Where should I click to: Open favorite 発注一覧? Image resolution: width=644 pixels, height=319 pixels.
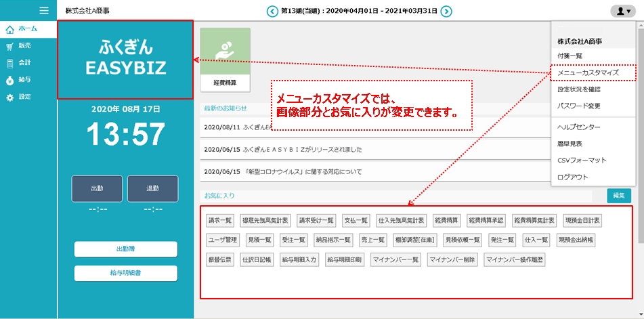tap(502, 240)
